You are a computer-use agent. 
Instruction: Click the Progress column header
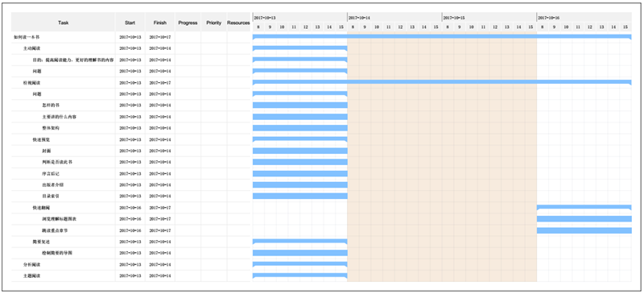point(188,23)
